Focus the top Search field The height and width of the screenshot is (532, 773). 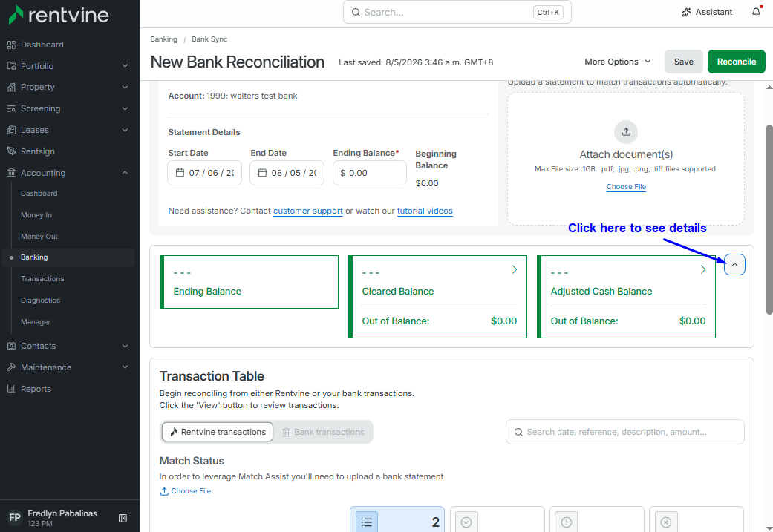point(457,13)
